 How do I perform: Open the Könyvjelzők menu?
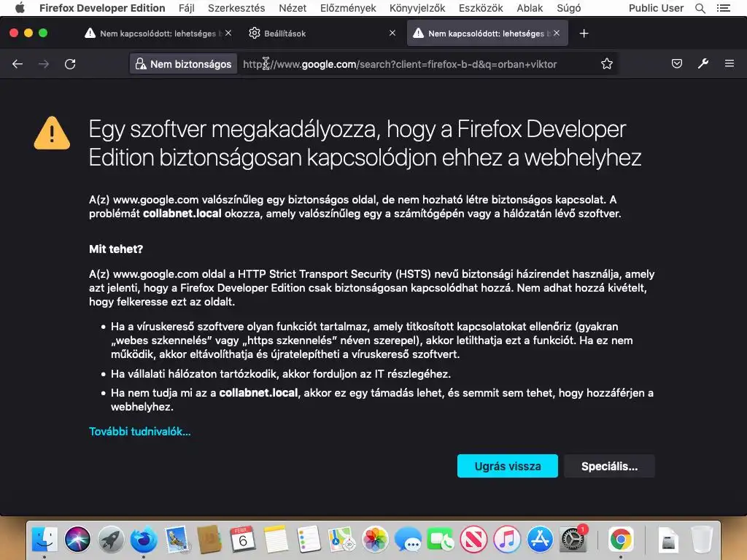[417, 8]
